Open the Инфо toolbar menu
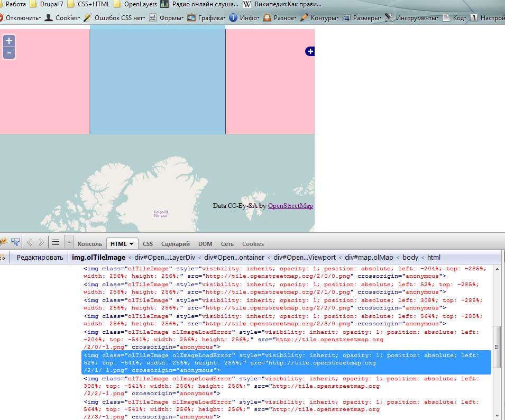Screen dimensions: 505x420 (x=244, y=17)
